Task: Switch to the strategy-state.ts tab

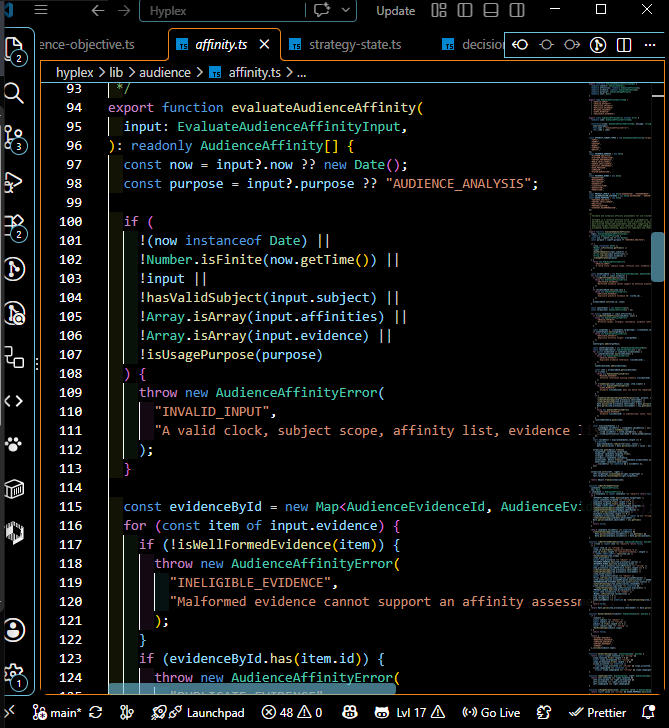Action: 355,45
